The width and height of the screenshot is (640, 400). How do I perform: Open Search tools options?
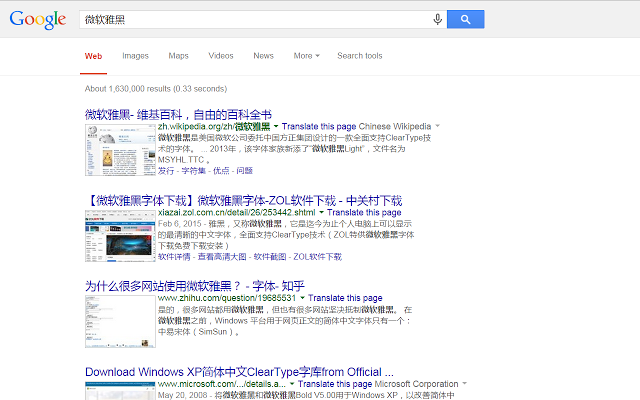[x=360, y=56]
